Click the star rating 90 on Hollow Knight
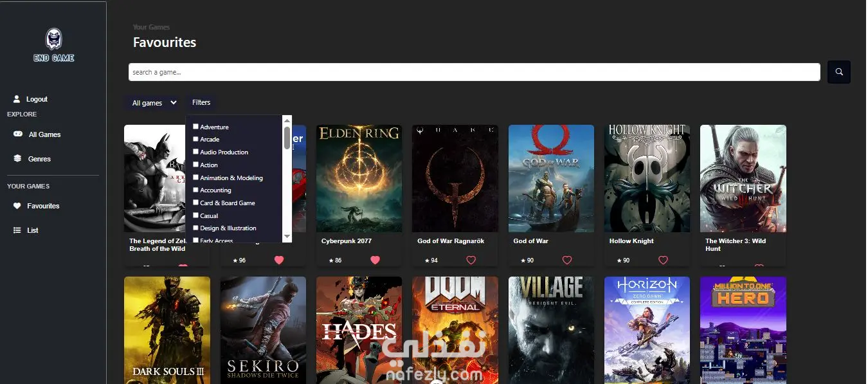The width and height of the screenshot is (868, 384). (623, 261)
